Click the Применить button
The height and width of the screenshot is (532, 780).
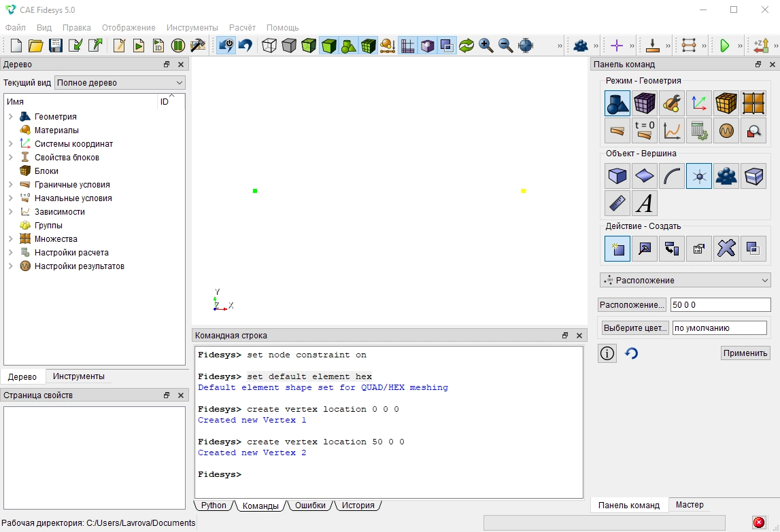pos(745,353)
